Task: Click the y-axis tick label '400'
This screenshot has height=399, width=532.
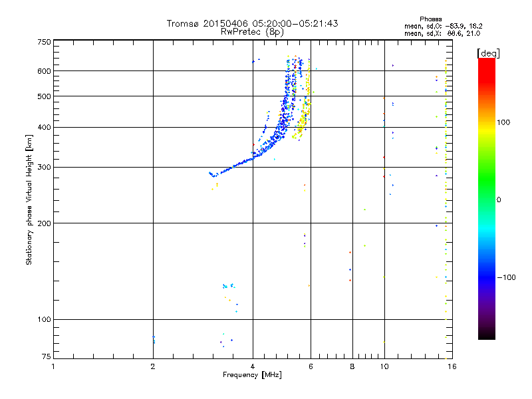Action: coord(44,128)
